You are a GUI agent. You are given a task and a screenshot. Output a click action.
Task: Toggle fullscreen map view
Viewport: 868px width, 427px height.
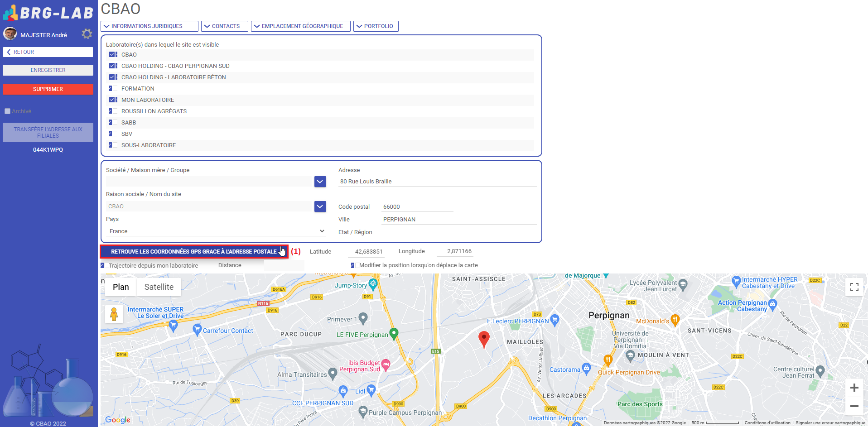(854, 287)
